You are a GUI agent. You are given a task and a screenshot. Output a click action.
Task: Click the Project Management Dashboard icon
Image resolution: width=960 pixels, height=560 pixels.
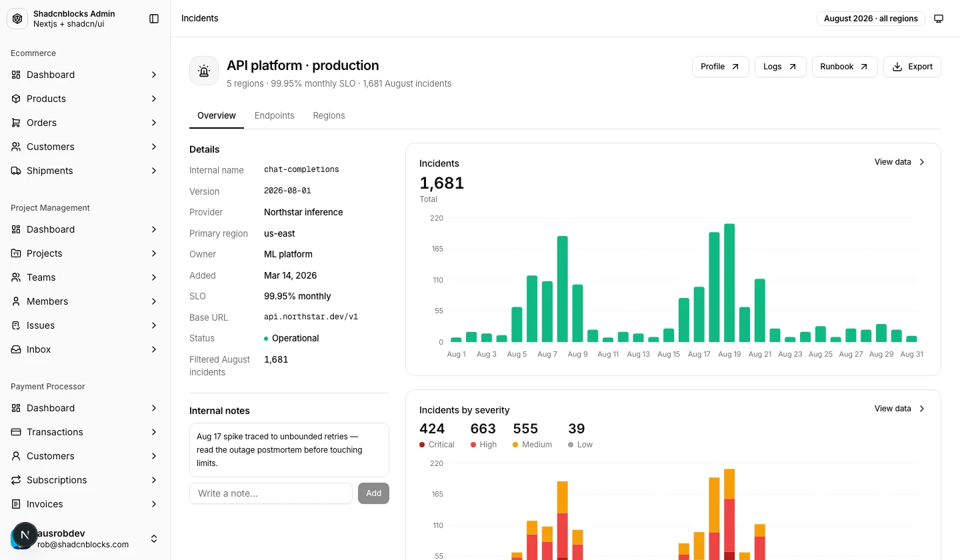(16, 229)
